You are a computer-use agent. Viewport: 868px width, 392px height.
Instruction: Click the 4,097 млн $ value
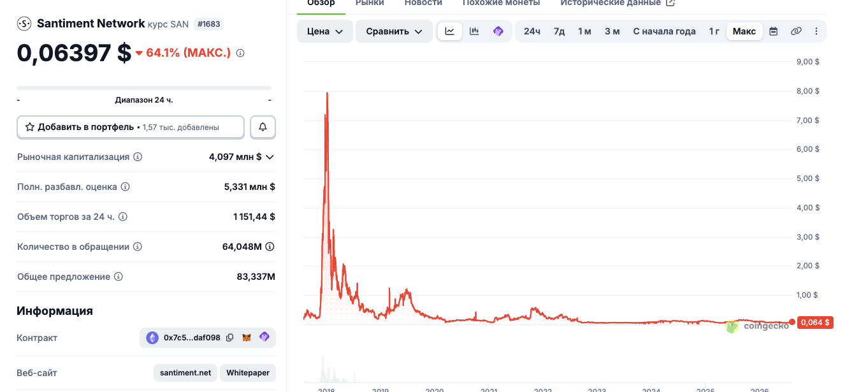(235, 157)
